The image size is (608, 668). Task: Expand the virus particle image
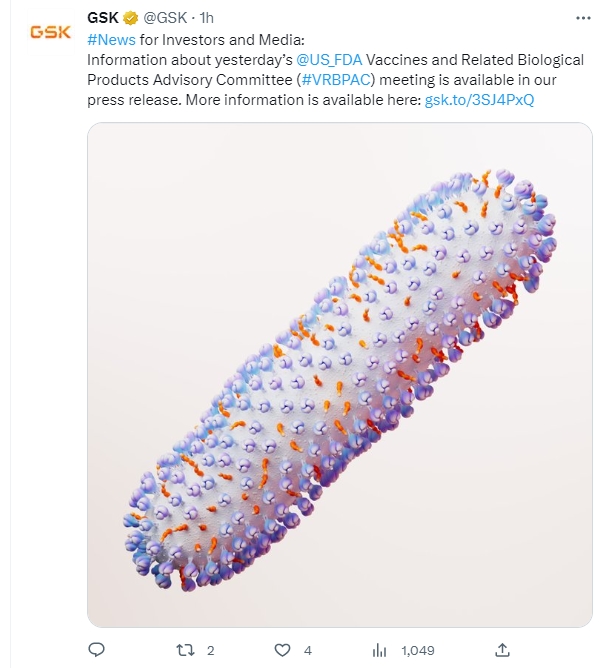pyautogui.click(x=340, y=375)
